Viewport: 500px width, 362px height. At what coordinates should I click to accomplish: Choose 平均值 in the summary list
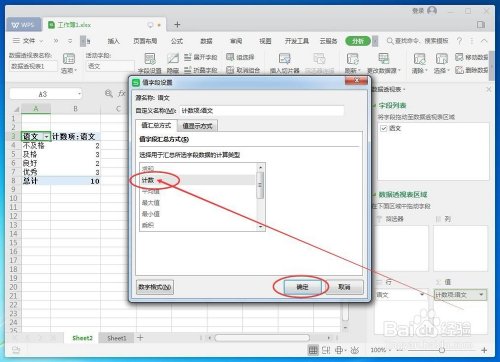click(197, 192)
